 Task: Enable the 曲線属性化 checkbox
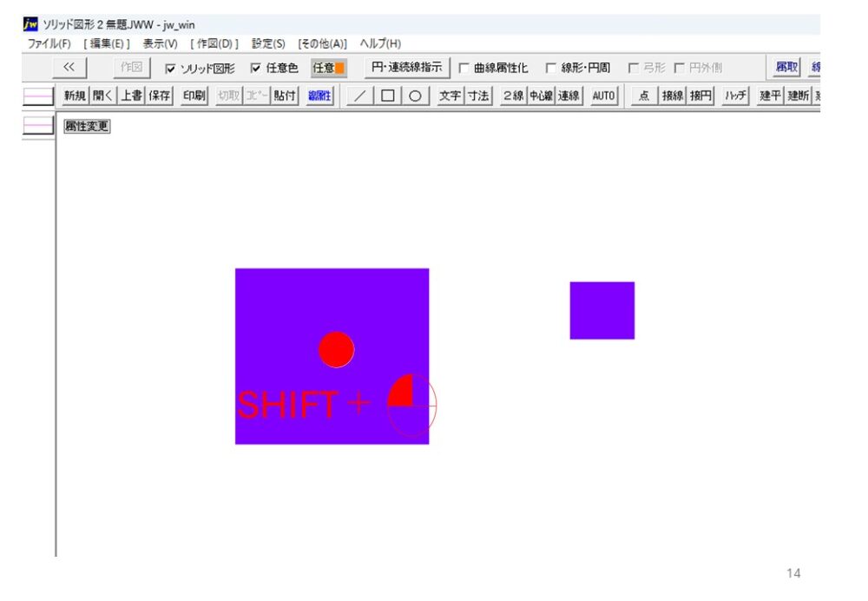[x=464, y=69]
